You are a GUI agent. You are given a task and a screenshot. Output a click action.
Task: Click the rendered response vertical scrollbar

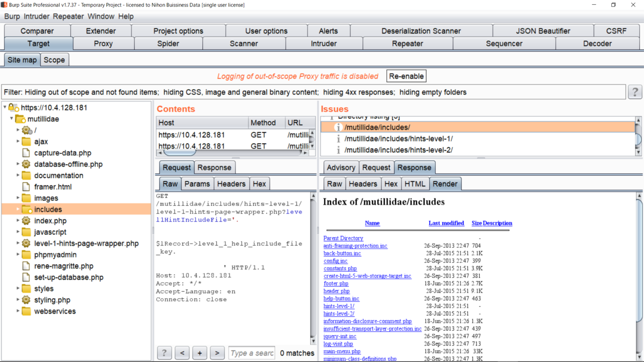639,277
